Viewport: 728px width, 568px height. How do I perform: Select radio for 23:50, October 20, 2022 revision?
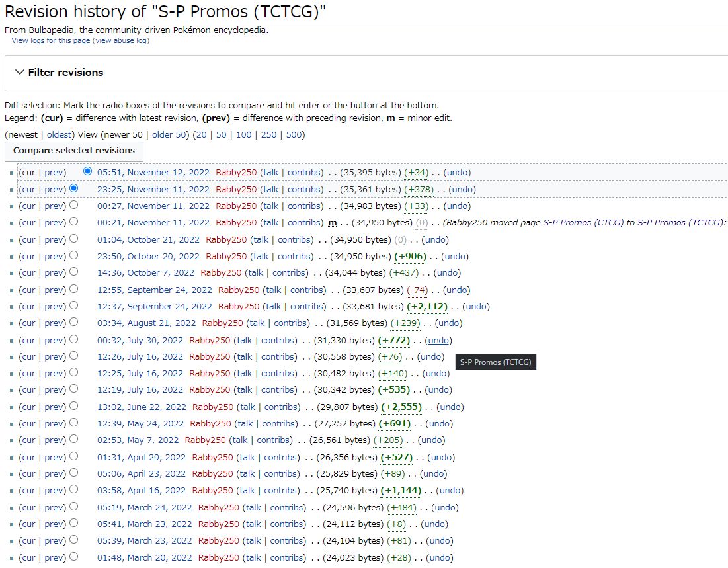pyautogui.click(x=73, y=255)
